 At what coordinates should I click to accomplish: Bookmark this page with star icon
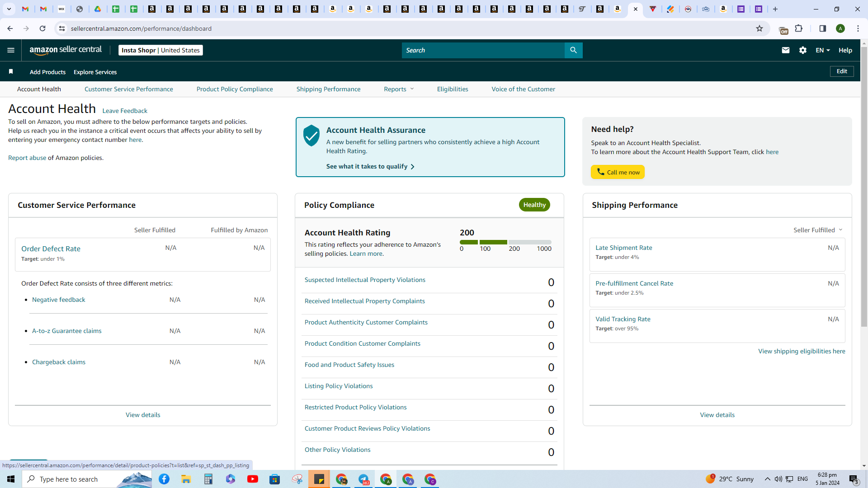(759, 28)
